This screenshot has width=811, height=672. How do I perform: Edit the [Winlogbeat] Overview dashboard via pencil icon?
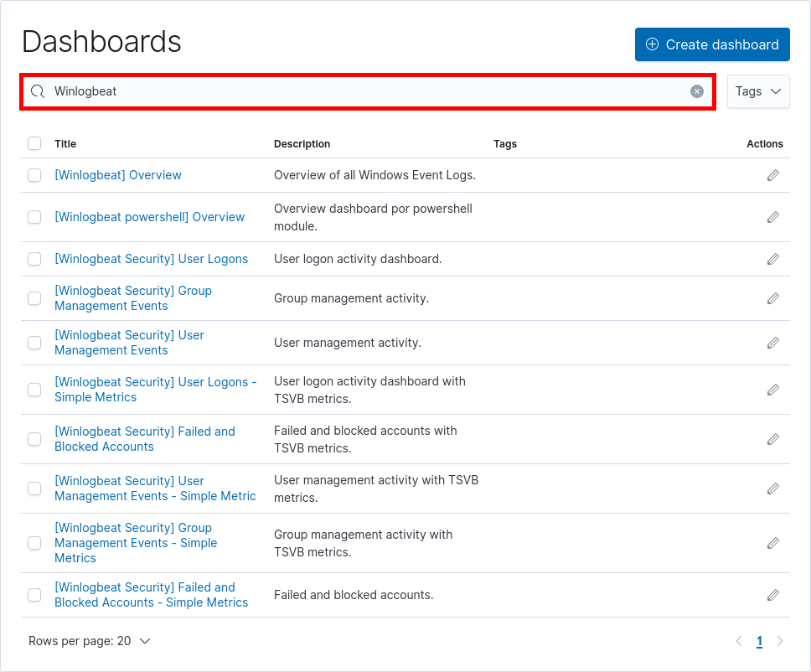pyautogui.click(x=772, y=175)
